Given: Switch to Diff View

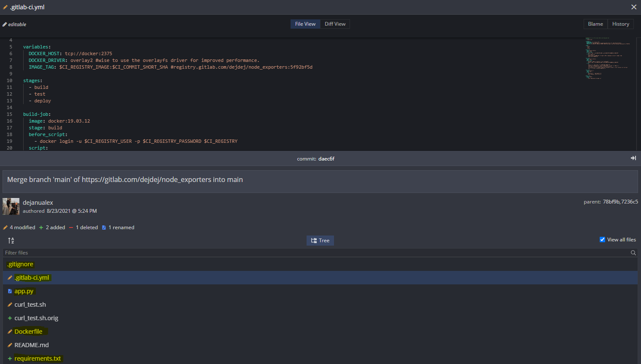Looking at the screenshot, I should tap(335, 24).
